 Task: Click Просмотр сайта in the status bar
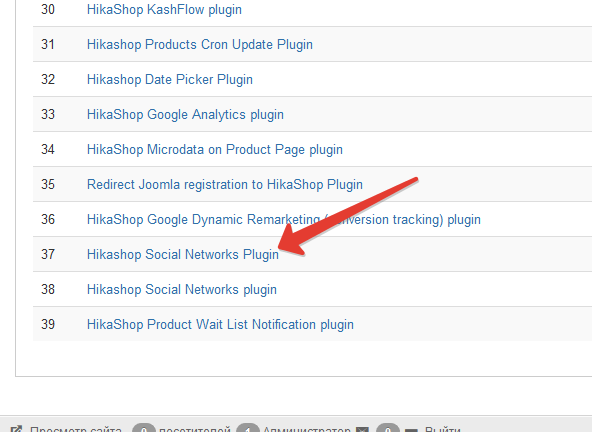coord(76,429)
